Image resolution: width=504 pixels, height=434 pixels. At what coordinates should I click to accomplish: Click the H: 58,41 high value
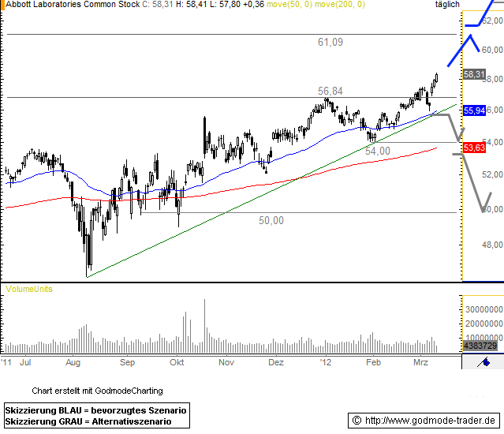191,5
